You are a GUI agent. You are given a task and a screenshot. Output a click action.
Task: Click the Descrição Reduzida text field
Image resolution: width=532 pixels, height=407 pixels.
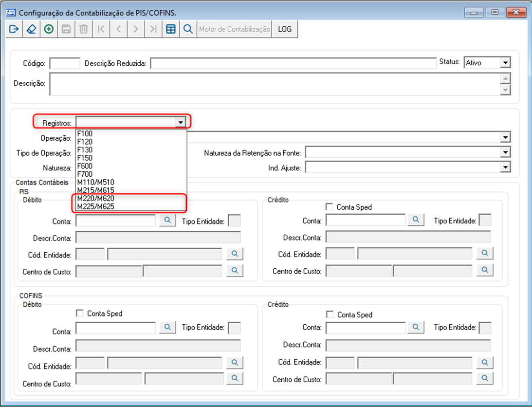pyautogui.click(x=294, y=63)
